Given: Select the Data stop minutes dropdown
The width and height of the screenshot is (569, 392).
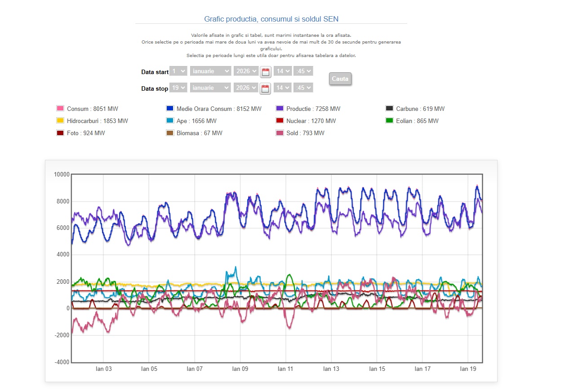Looking at the screenshot, I should (303, 88).
